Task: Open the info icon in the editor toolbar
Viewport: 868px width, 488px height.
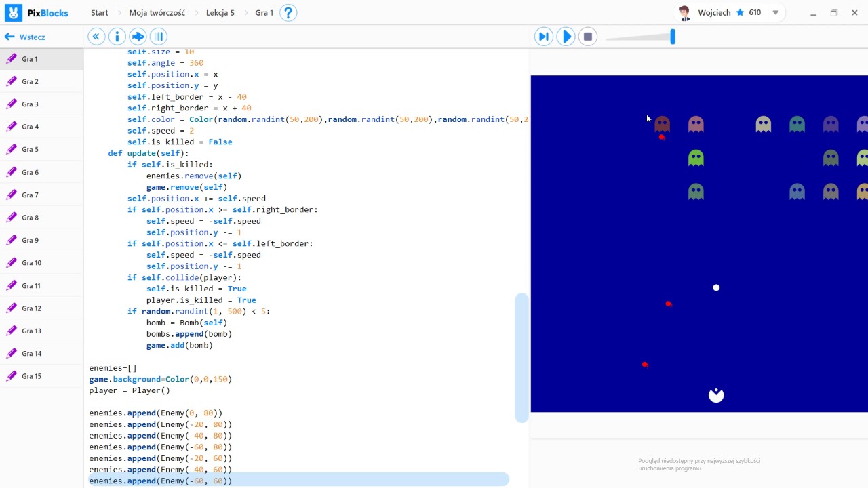Action: pyautogui.click(x=117, y=37)
